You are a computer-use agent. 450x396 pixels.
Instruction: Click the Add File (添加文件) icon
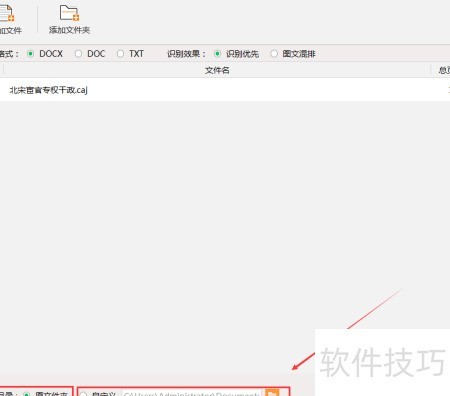click(x=7, y=13)
